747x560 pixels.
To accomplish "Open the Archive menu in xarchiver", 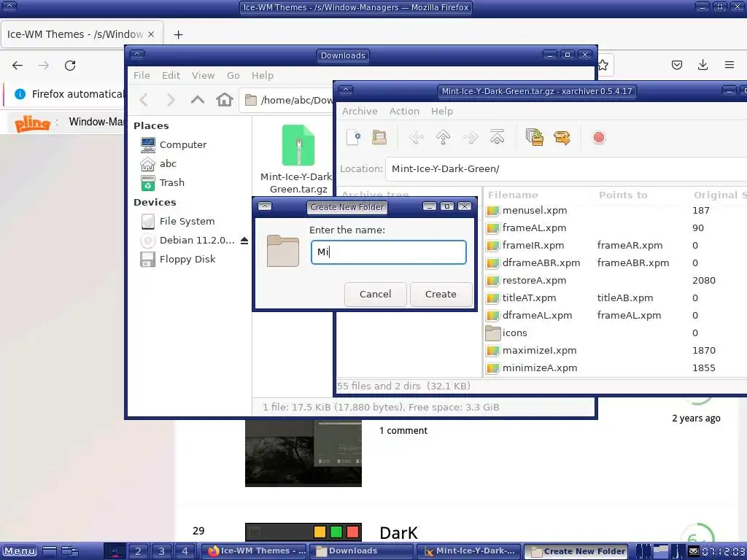I will (360, 111).
